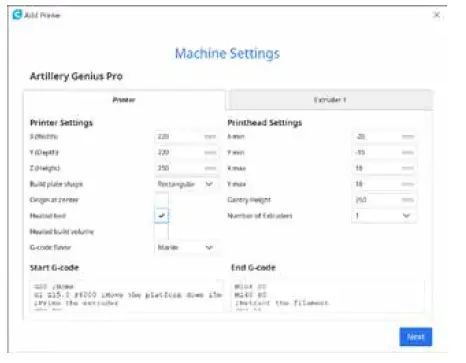Image resolution: width=466 pixels, height=363 pixels.
Task: Click the Machine Settings heading
Action: coord(227,53)
